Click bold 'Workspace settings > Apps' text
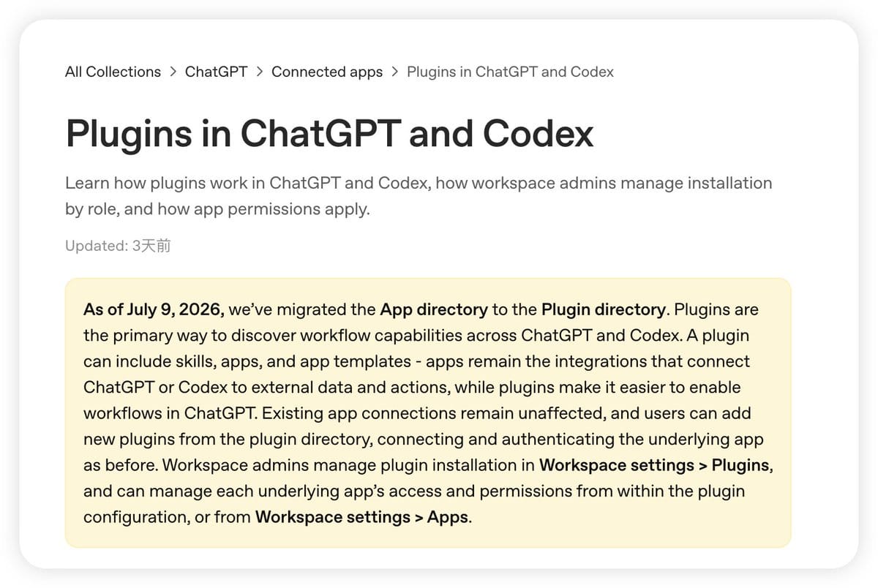Image resolution: width=878 pixels, height=588 pixels. [361, 517]
